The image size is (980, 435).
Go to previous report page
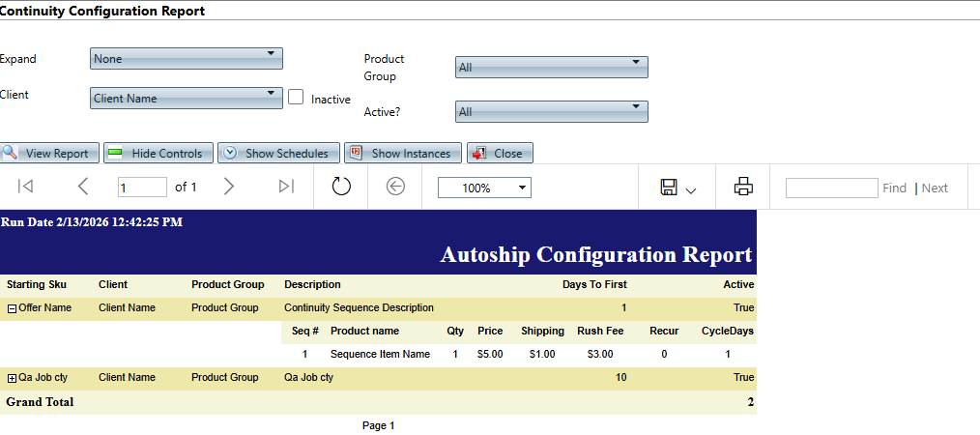point(83,187)
